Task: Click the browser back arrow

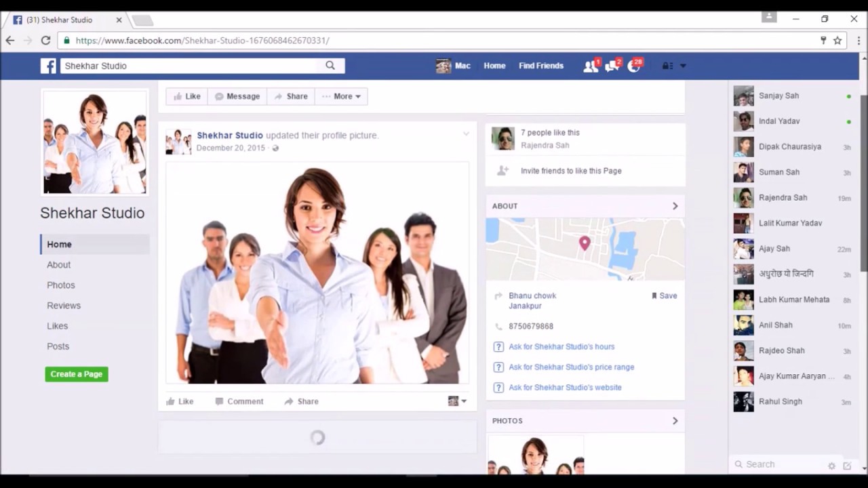Action: tap(10, 41)
